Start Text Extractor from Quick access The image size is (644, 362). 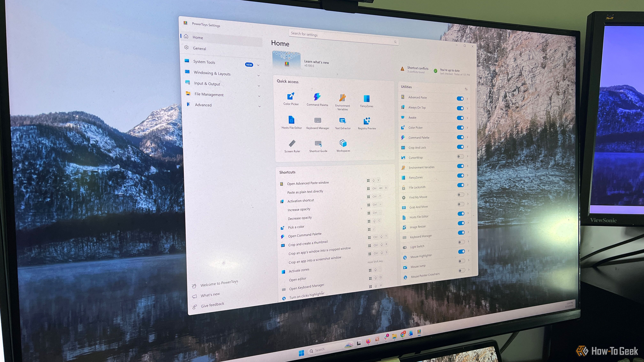click(343, 124)
